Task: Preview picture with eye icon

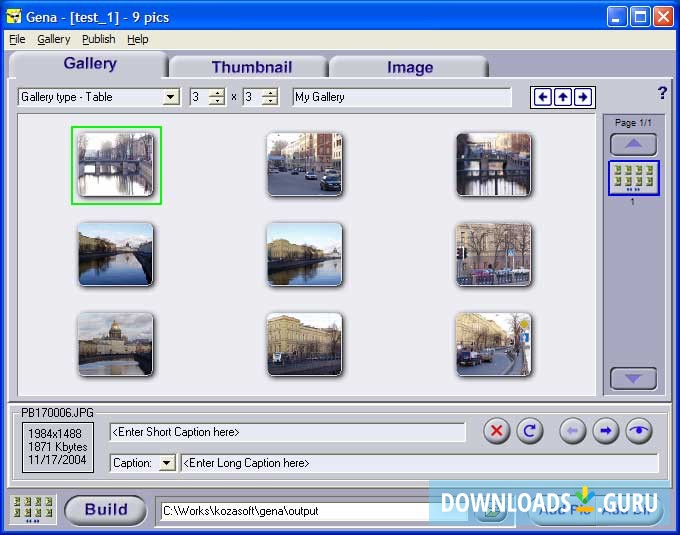Action: 639,431
